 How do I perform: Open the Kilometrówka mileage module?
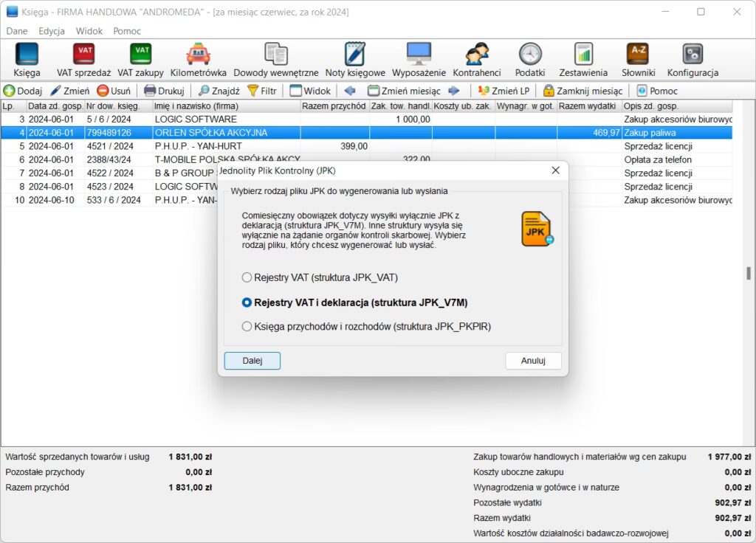point(198,60)
